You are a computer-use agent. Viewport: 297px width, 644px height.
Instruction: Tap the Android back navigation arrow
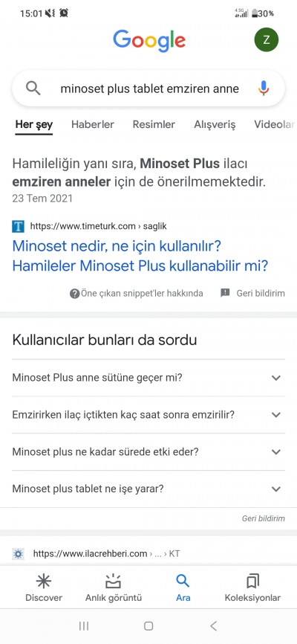pyautogui.click(x=213, y=625)
